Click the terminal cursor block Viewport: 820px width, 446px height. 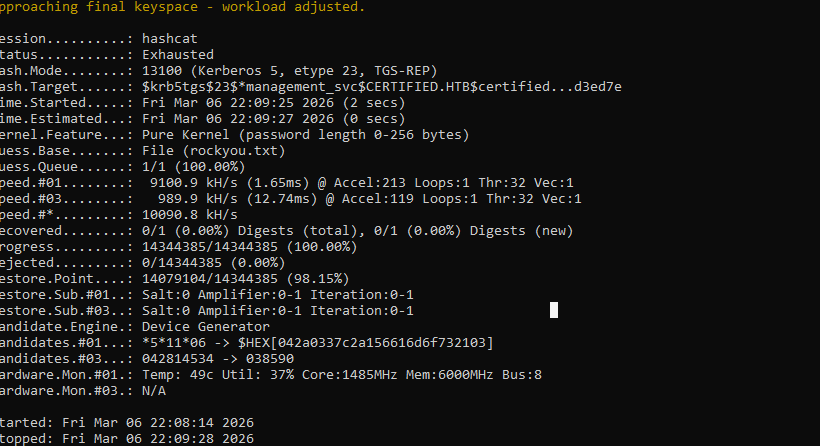coord(554,310)
